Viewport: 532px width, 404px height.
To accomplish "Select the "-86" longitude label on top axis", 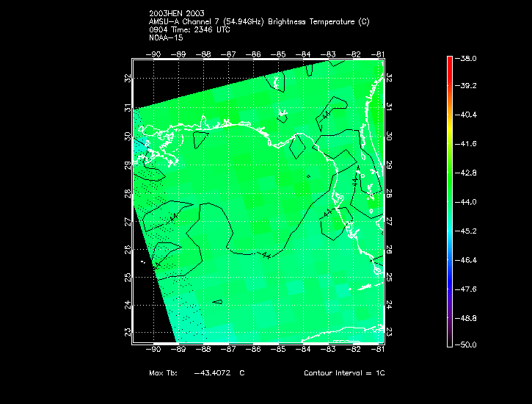I will pos(253,54).
